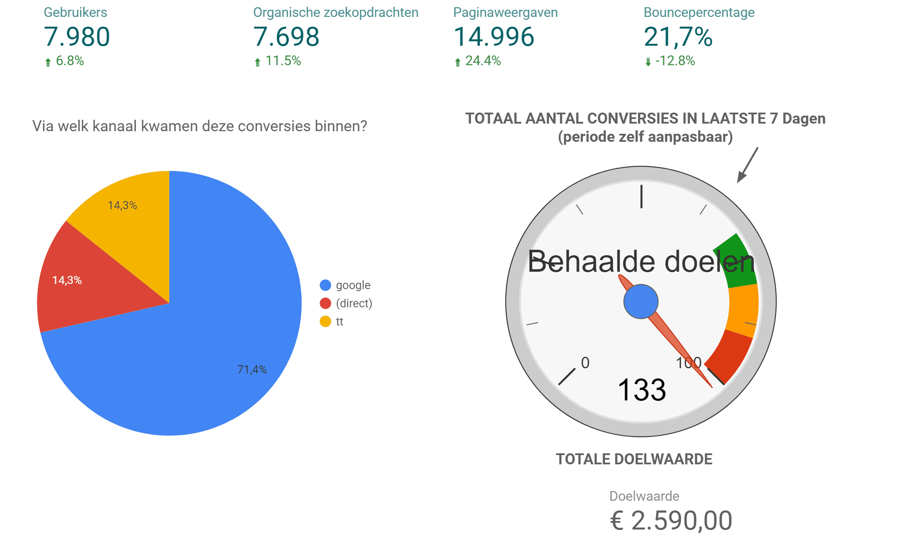Viewport: 924px width, 560px height.
Task: Click the (periode zelf aanpasbaar) subtitle
Action: tap(645, 137)
